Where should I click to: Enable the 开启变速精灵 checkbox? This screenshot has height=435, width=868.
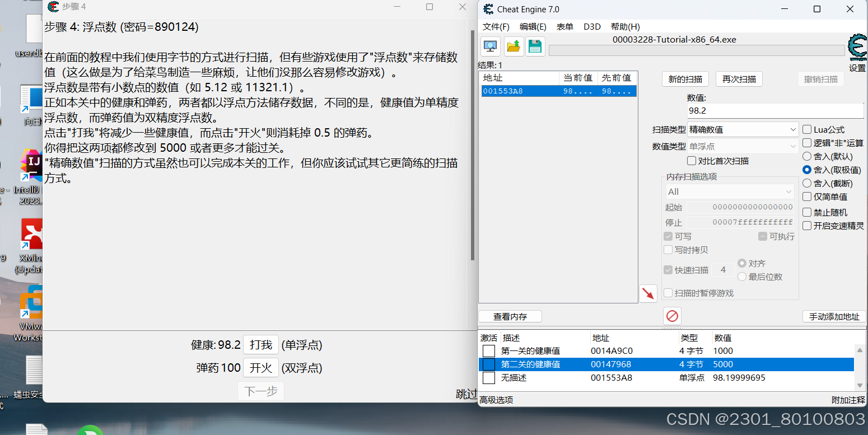point(807,226)
